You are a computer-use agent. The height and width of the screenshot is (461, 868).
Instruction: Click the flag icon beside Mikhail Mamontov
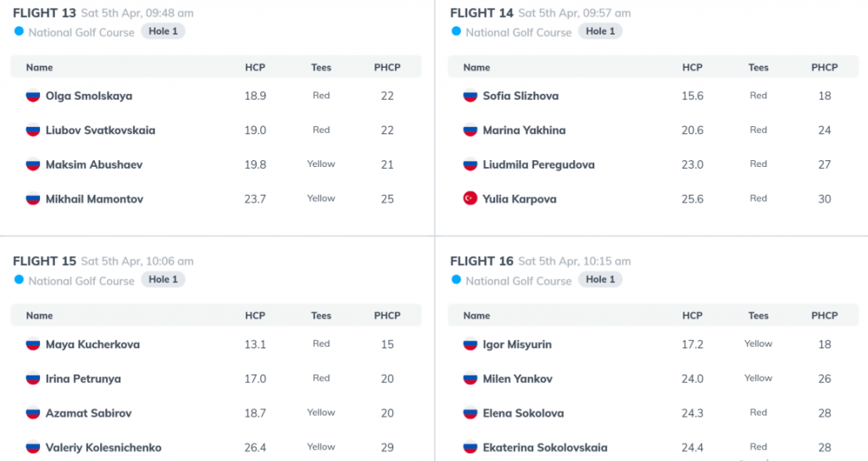point(33,198)
